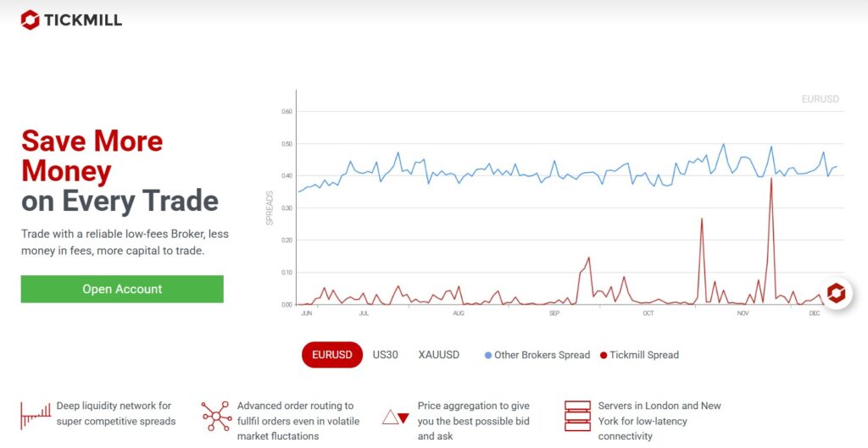Toggle the Other Brokers Spread legend

[x=537, y=355]
